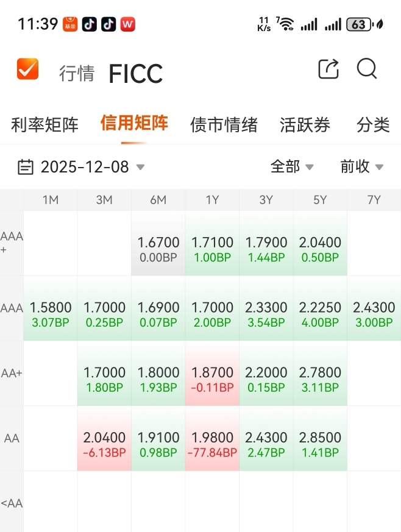Open the 前收 comparison dropdown
This screenshot has width=401, height=532.
click(361, 166)
